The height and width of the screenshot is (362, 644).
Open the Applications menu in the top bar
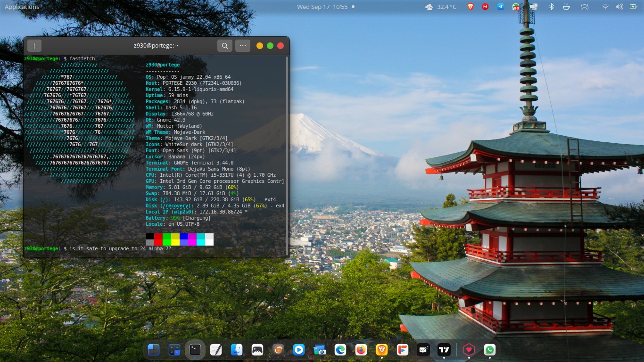(22, 7)
